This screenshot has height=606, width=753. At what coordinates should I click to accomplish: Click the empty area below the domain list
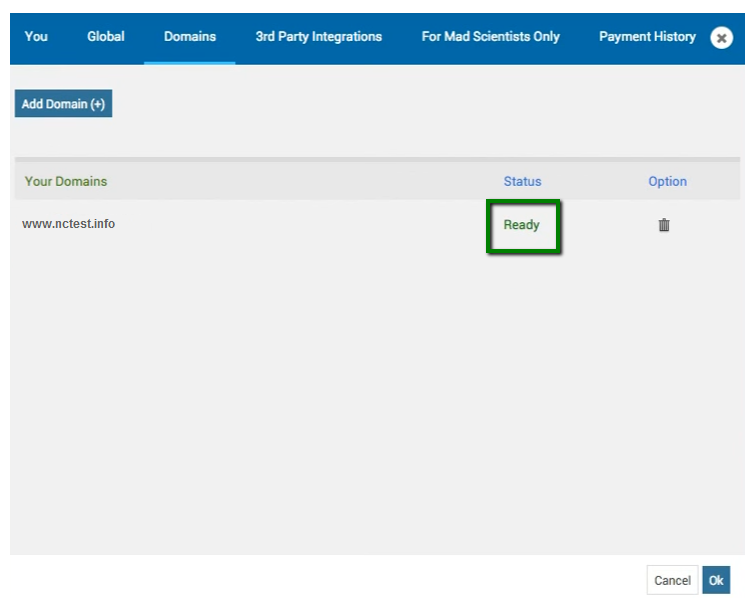(377, 403)
